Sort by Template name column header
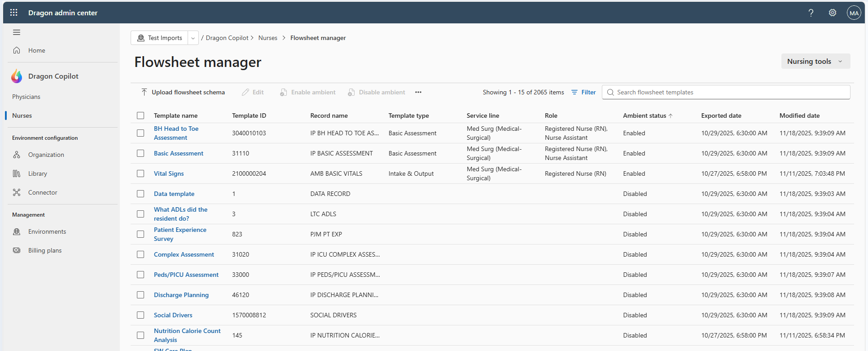The width and height of the screenshot is (868, 351). point(175,116)
